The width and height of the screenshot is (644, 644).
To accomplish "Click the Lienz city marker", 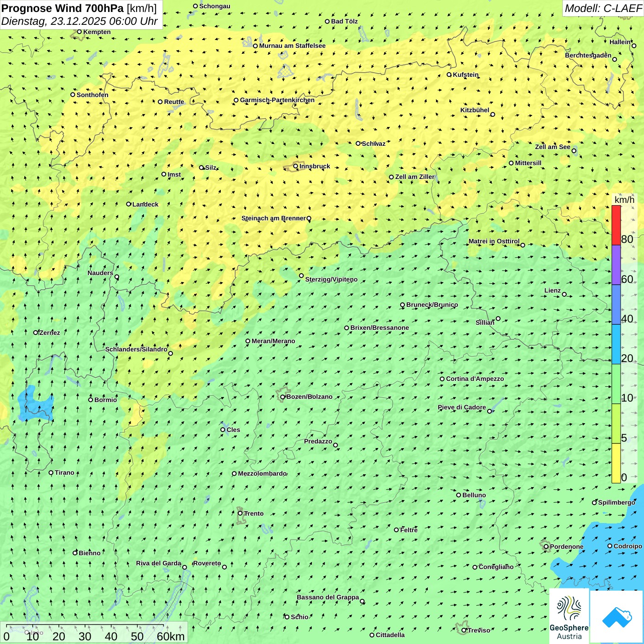I will (x=564, y=294).
